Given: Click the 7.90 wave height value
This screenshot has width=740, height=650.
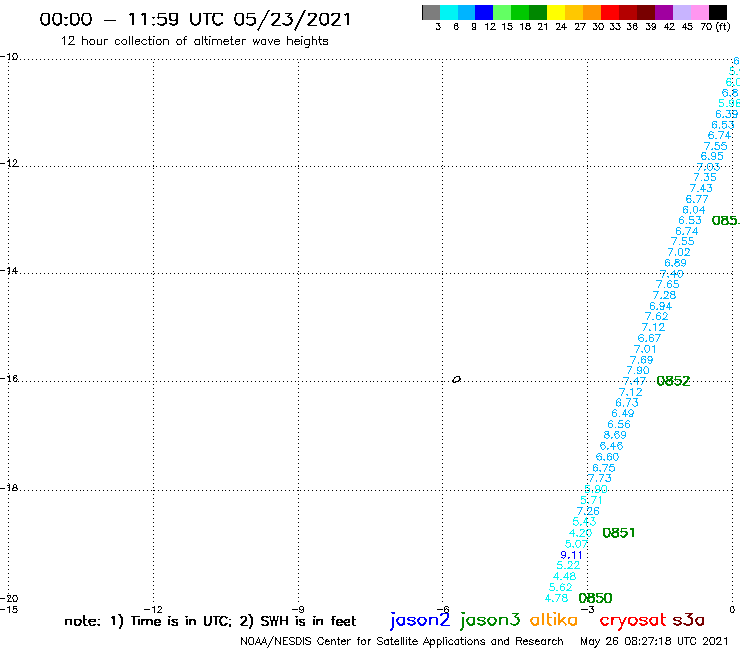Looking at the screenshot, I should tap(638, 370).
